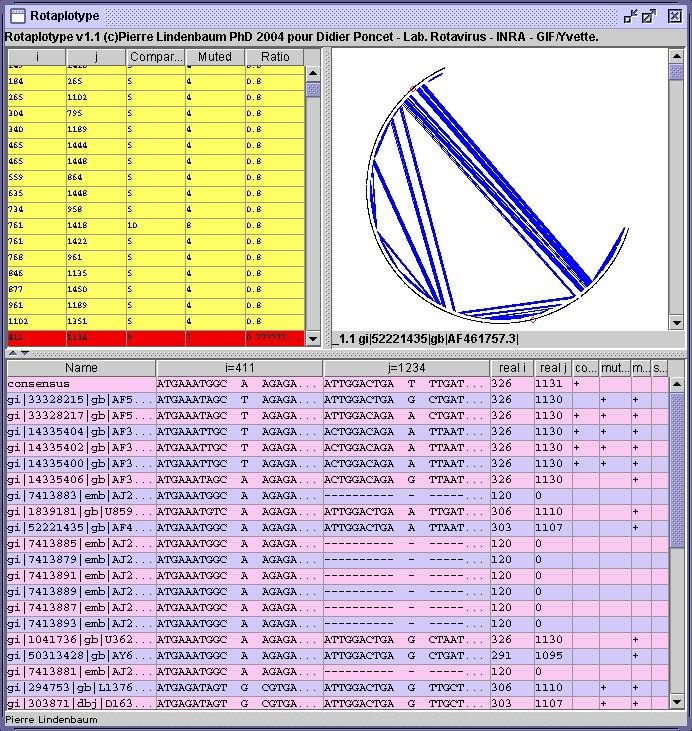The height and width of the screenshot is (731, 692).
Task: Click the Name column header
Action: click(81, 368)
